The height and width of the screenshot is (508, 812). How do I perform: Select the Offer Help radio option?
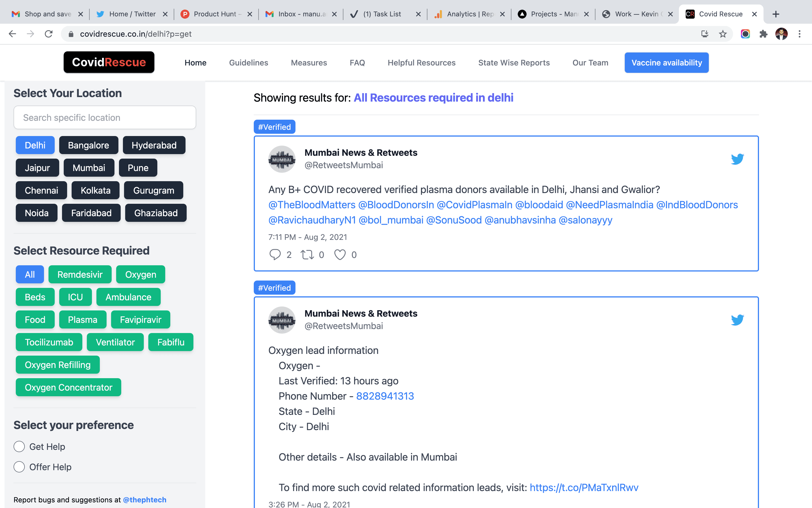tap(19, 467)
